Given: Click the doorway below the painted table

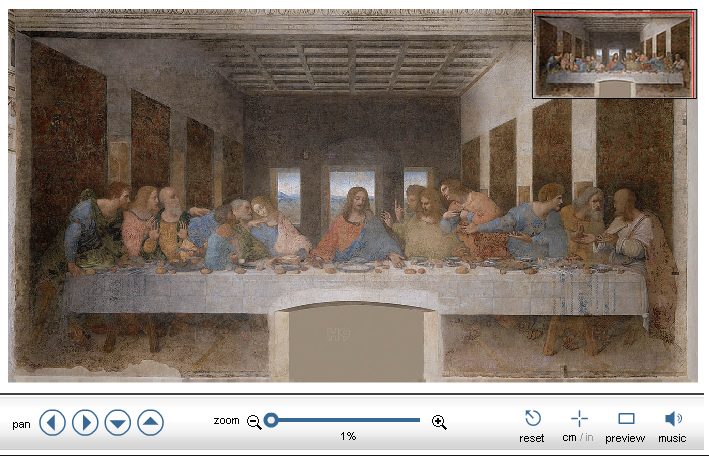Looking at the screenshot, I should click(356, 342).
